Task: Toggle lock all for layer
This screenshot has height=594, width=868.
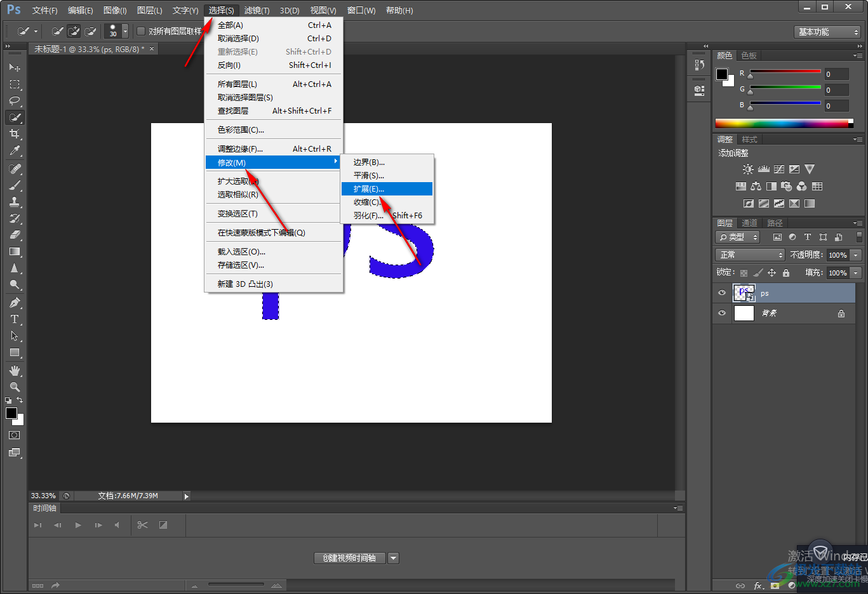Action: 786,273
